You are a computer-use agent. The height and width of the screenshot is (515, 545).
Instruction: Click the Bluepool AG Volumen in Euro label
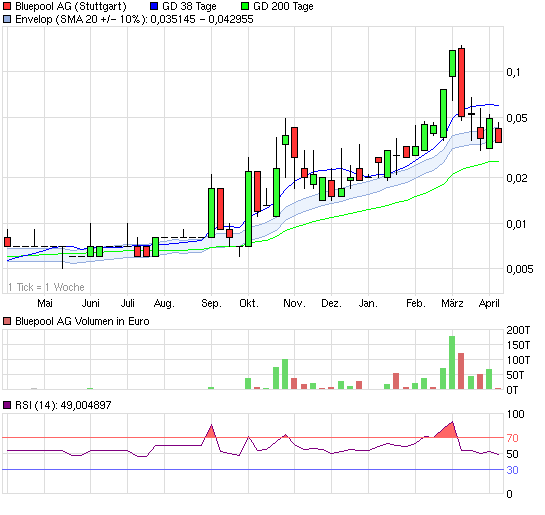[82, 321]
